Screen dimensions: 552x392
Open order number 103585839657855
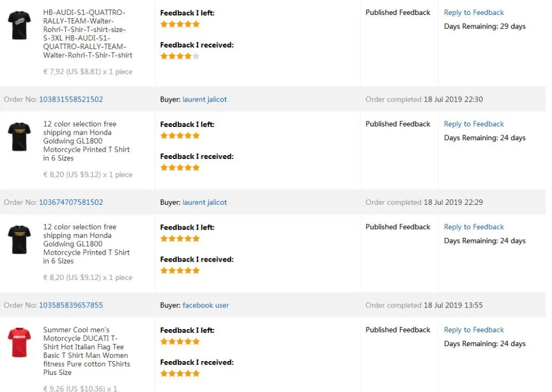point(71,305)
